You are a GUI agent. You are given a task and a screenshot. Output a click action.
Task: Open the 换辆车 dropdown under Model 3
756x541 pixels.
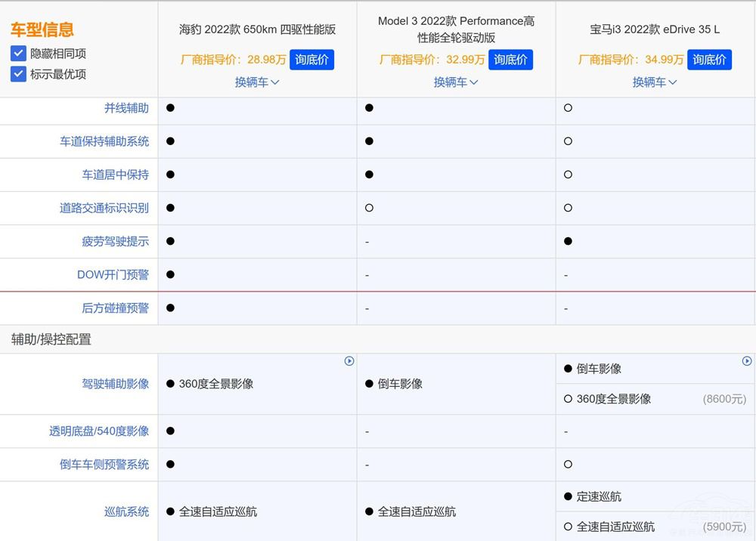click(x=456, y=83)
